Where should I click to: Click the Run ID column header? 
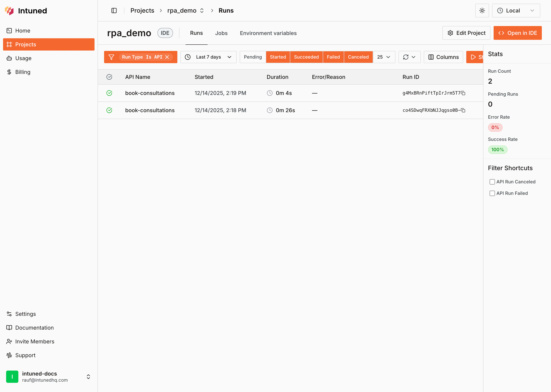tap(411, 77)
